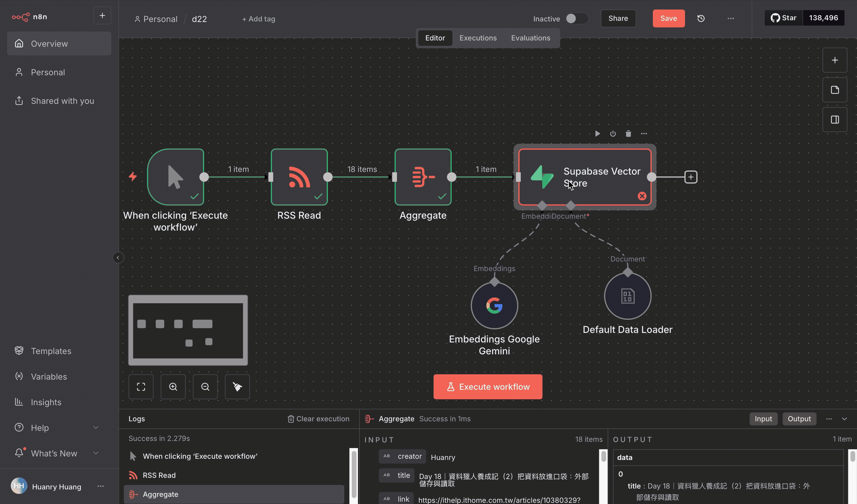Switch to the Editor tab
857x504 pixels.
[435, 38]
